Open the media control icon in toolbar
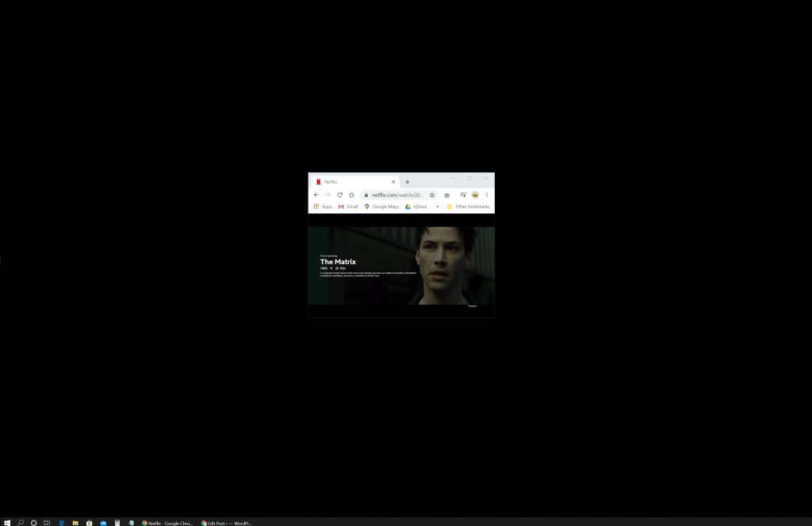Viewport: 812px width, 526px height. (463, 194)
